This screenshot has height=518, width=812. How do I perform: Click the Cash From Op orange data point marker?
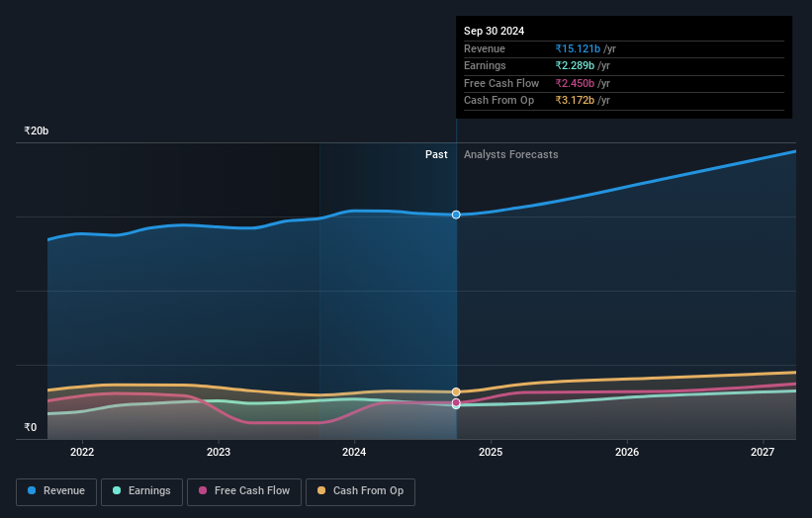coord(456,391)
